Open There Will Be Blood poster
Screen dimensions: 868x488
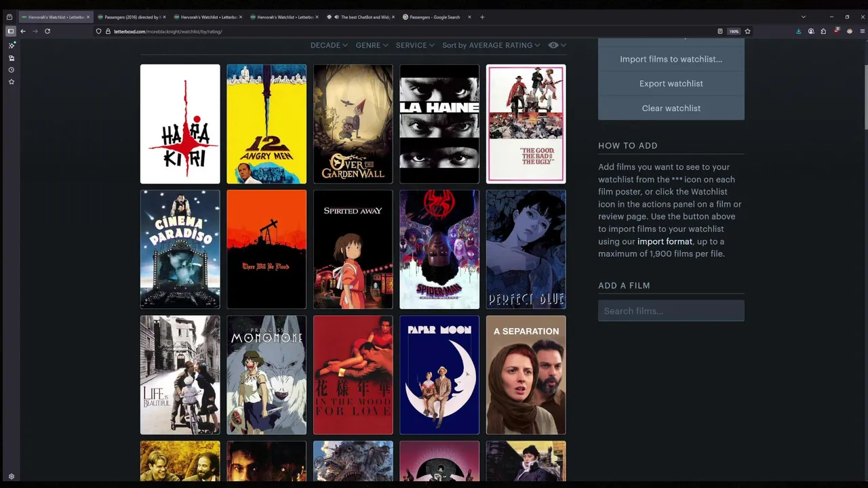(x=267, y=249)
